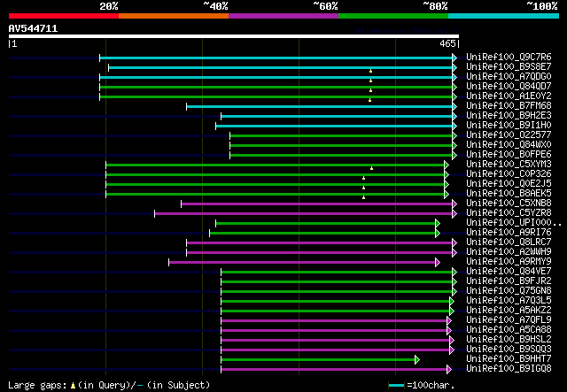The height and width of the screenshot is (392, 567).
Task: Click the purple arrowhead of the UniRef100_A7QFL9 hit
Action: pyautogui.click(x=449, y=321)
